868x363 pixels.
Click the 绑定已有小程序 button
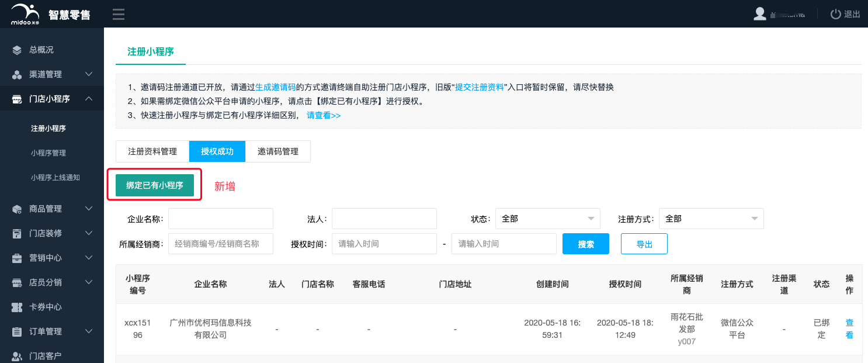pyautogui.click(x=155, y=185)
